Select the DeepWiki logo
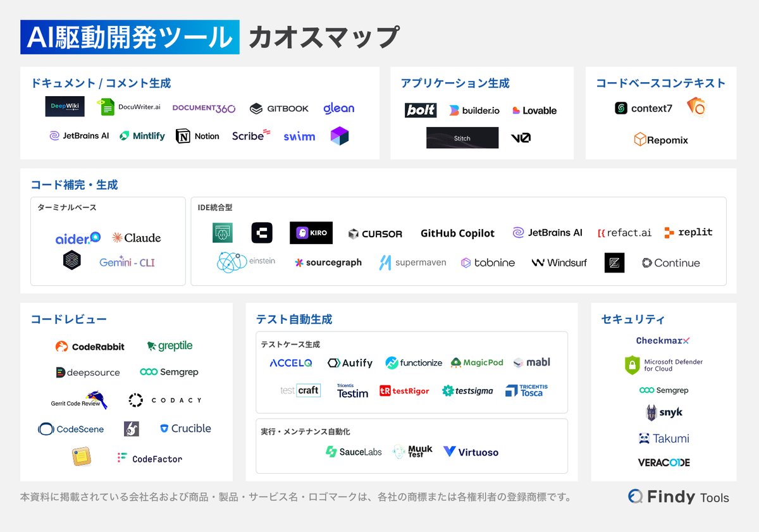The width and height of the screenshot is (759, 532). (x=64, y=106)
